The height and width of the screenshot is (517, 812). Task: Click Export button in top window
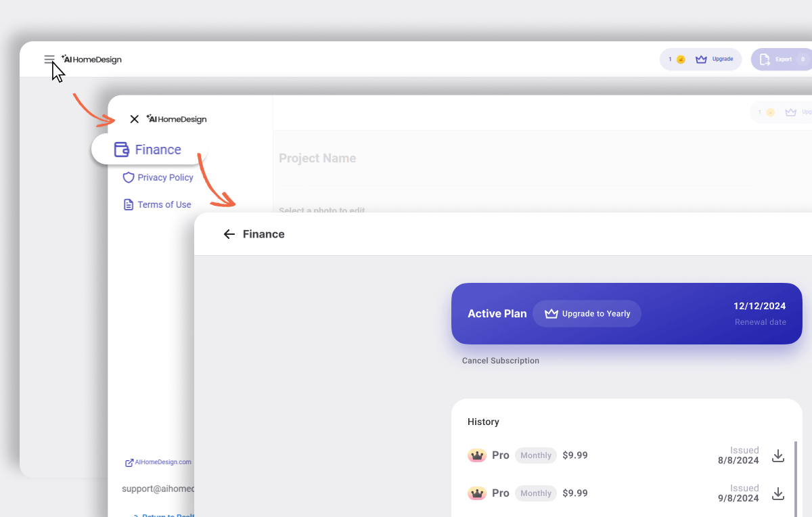coord(782,60)
